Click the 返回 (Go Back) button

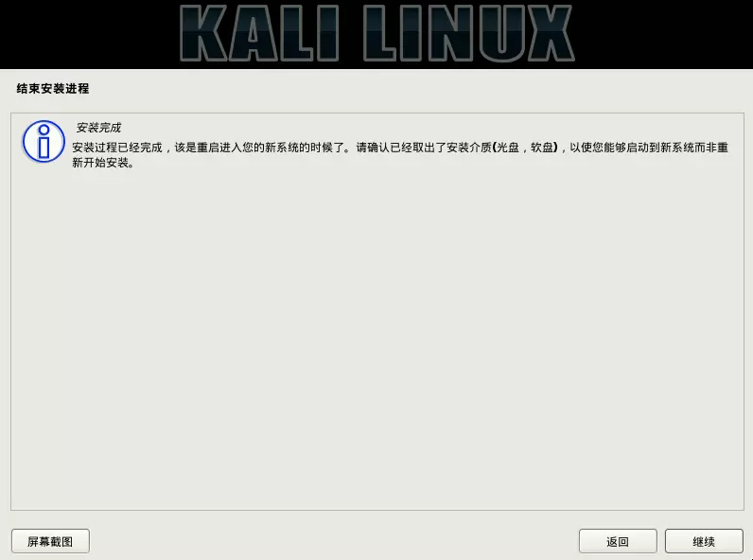(618, 541)
